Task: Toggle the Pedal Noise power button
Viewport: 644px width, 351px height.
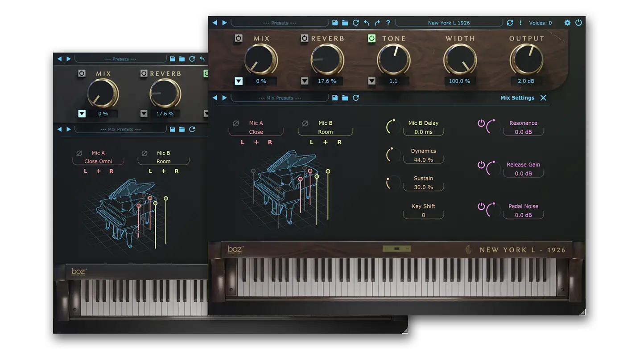Action: (481, 207)
